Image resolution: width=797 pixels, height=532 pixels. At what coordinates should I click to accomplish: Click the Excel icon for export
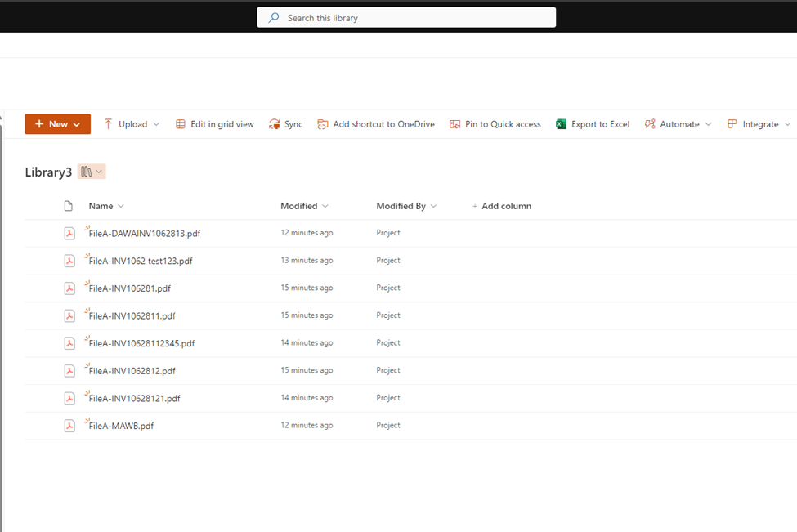click(561, 124)
